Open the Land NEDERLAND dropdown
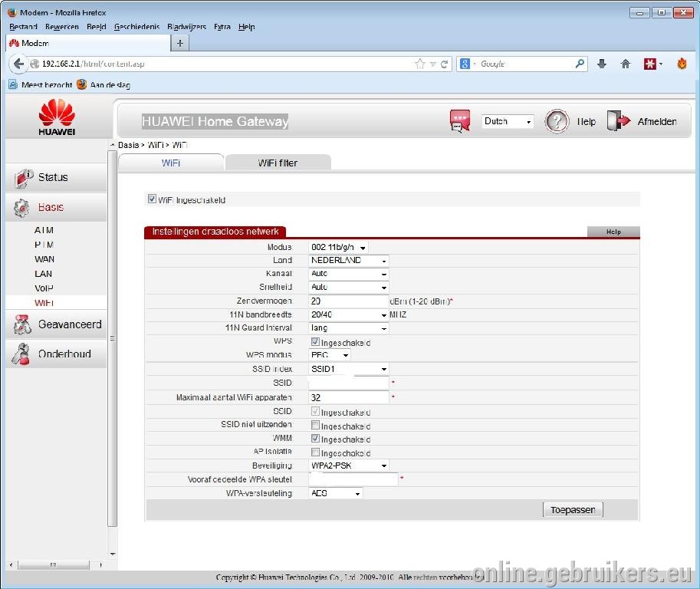The height and width of the screenshot is (589, 700). tap(348, 260)
